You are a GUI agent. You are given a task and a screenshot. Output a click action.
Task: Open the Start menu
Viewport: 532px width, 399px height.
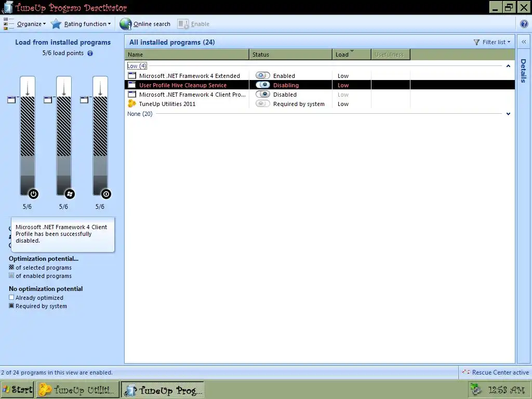17,390
